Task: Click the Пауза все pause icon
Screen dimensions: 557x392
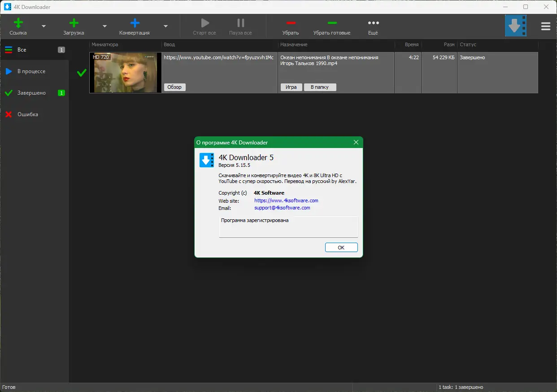Action: (241, 23)
